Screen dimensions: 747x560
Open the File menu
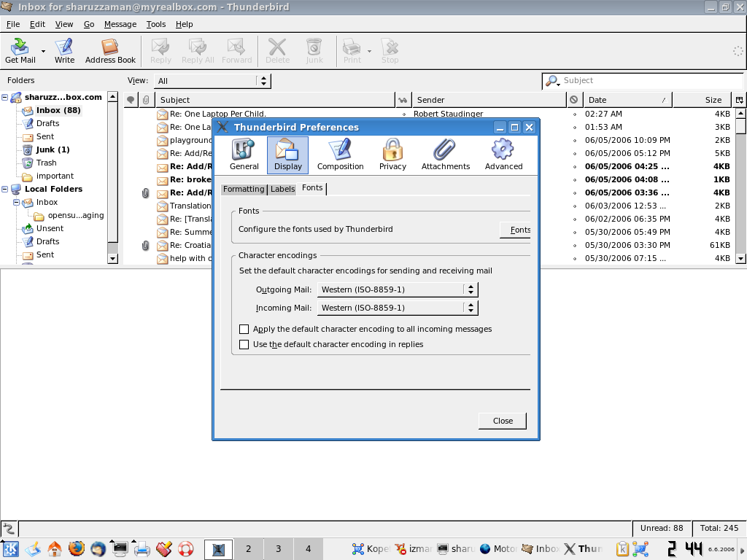[x=13, y=24]
